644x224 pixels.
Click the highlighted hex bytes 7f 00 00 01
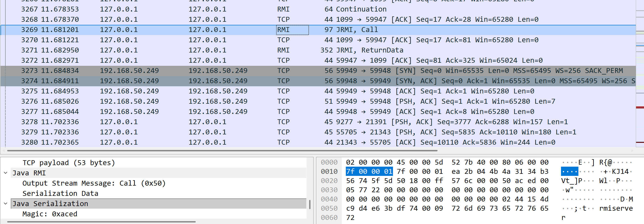coord(369,172)
